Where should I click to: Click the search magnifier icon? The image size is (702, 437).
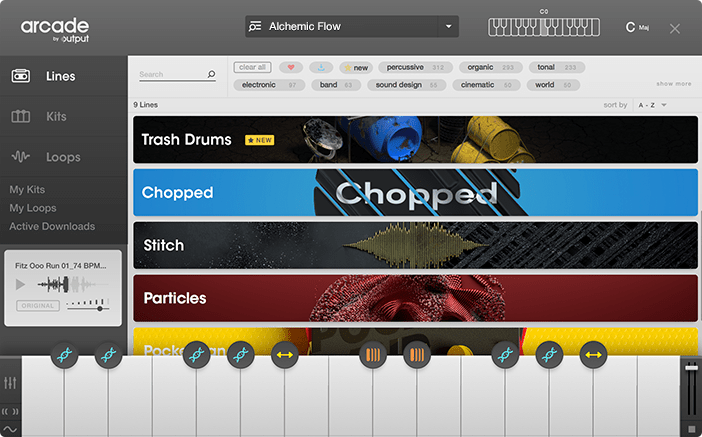tap(211, 74)
